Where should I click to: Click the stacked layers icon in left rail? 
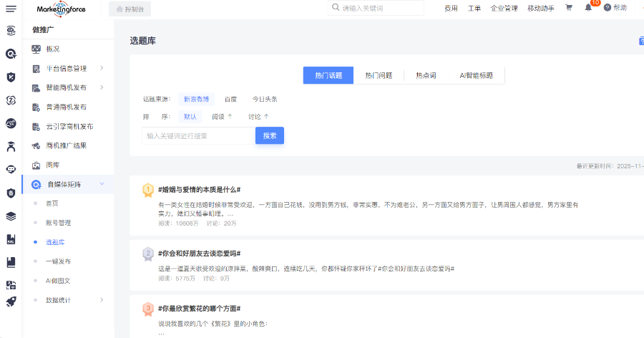coord(11,216)
